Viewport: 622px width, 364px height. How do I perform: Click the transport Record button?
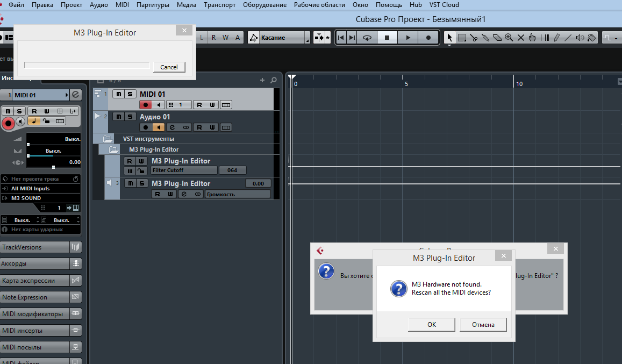[x=428, y=38]
